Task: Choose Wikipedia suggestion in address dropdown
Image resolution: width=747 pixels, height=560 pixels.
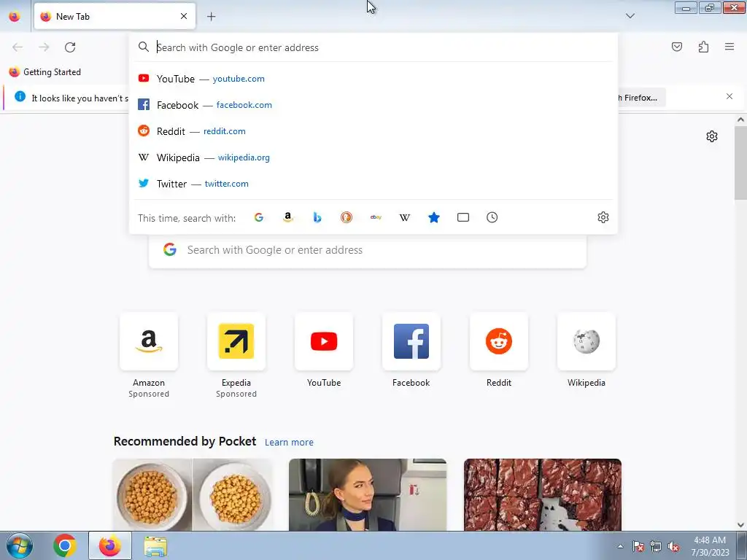Action: coord(373,157)
